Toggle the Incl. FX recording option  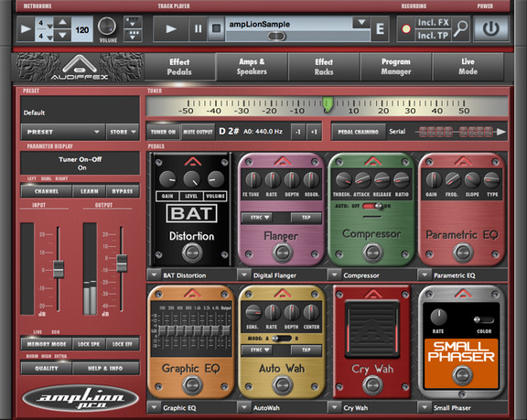(433, 23)
